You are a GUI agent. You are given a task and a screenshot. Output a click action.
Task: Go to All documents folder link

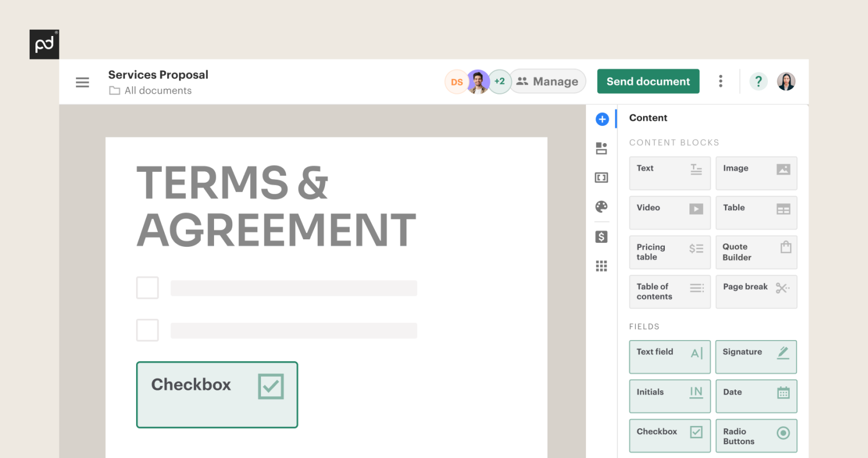click(x=157, y=90)
